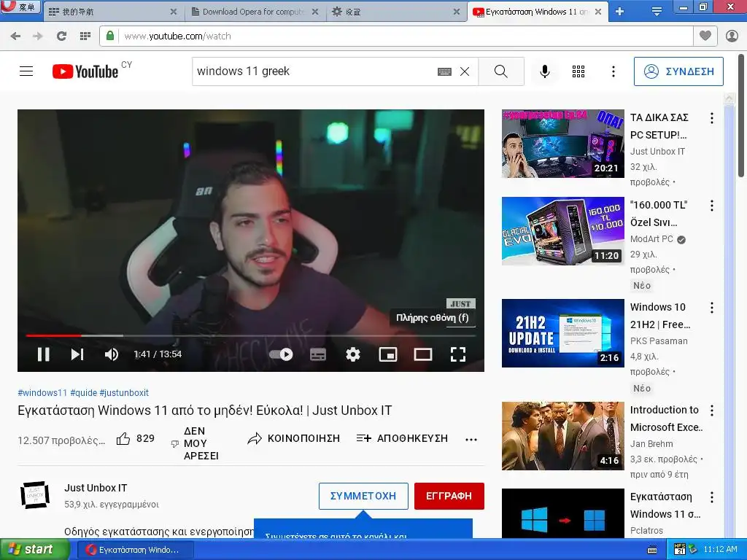The width and height of the screenshot is (747, 560).
Task: Open the browser speed dial grid
Action: tap(85, 36)
